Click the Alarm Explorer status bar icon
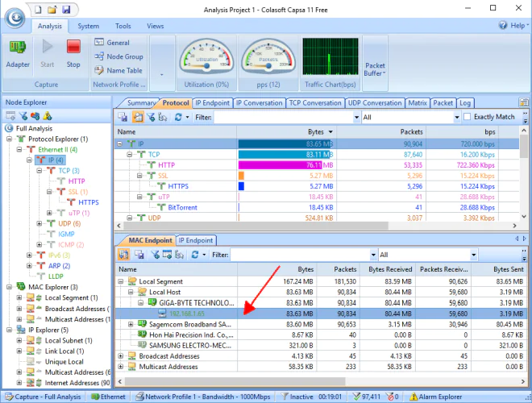 [x=412, y=397]
